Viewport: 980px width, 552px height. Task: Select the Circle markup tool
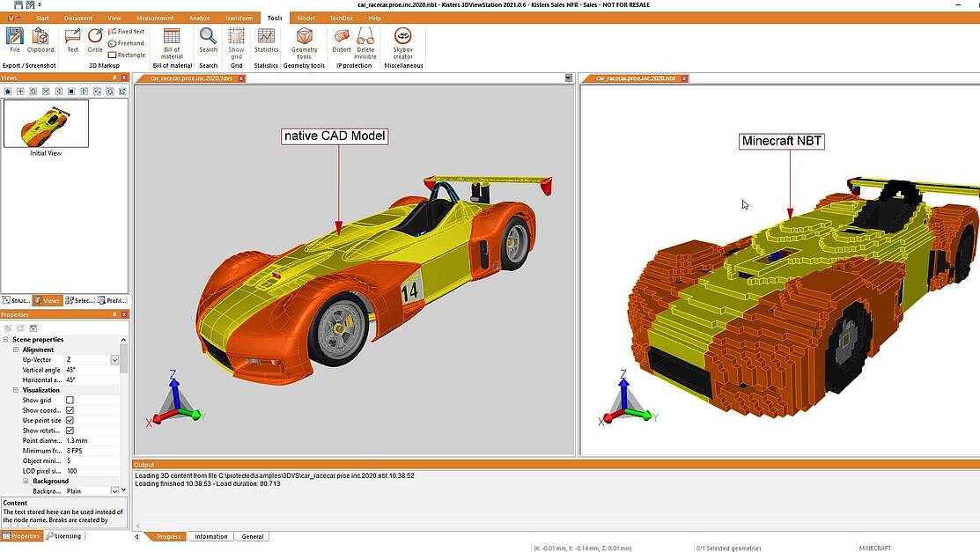click(95, 40)
